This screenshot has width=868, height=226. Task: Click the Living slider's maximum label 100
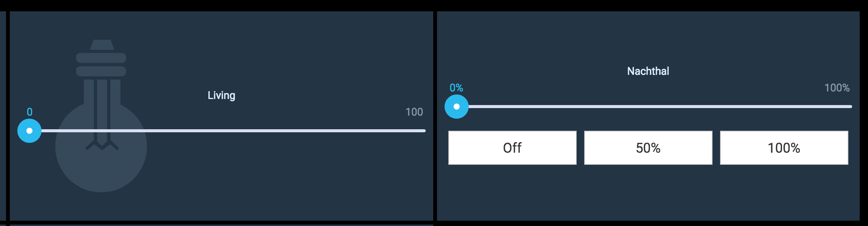click(x=414, y=112)
